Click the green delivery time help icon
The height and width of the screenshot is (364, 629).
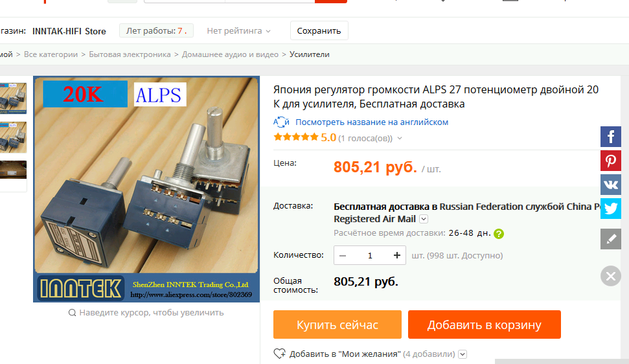499,234
